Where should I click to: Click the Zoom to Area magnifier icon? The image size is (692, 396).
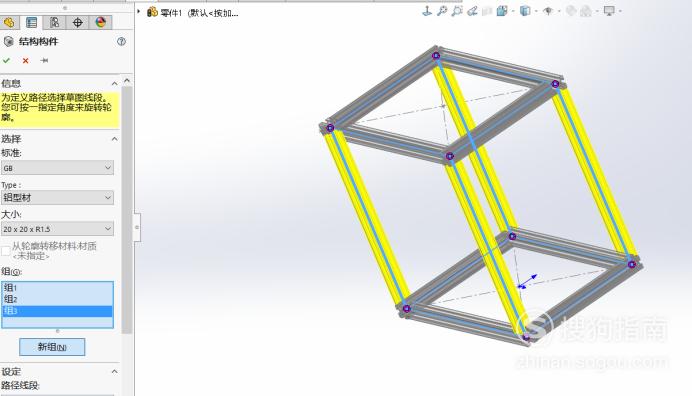[457, 11]
